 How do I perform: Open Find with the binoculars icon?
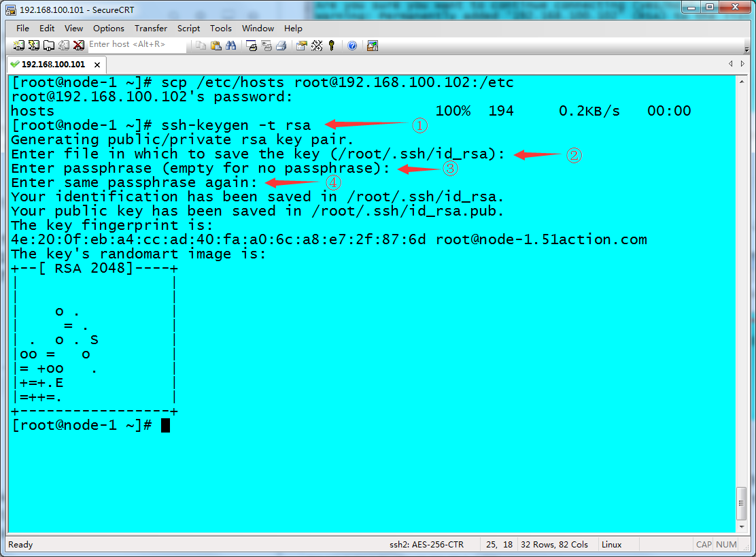(x=231, y=46)
